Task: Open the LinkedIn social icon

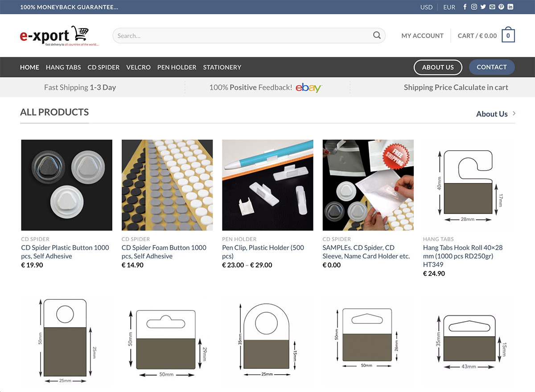Action: pos(510,7)
